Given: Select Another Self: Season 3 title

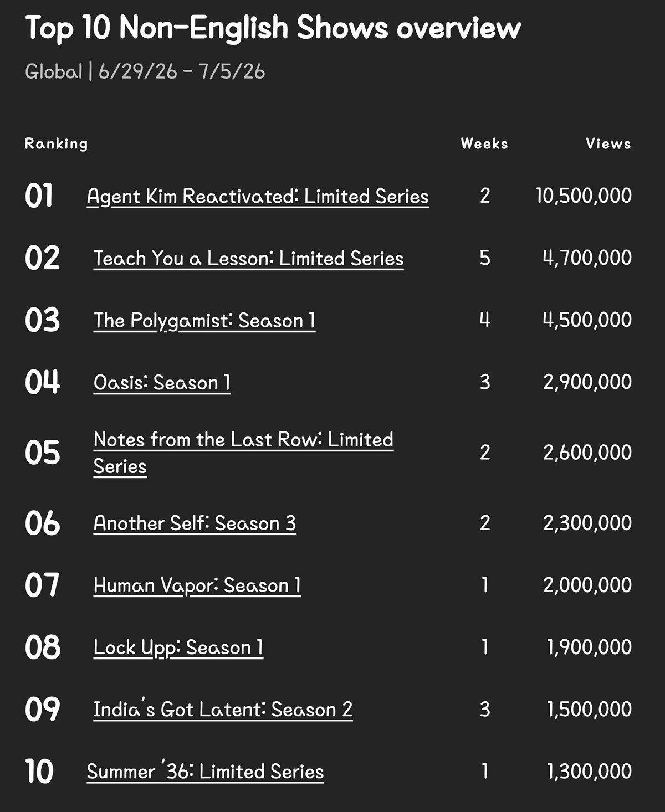Looking at the screenshot, I should coord(195,523).
